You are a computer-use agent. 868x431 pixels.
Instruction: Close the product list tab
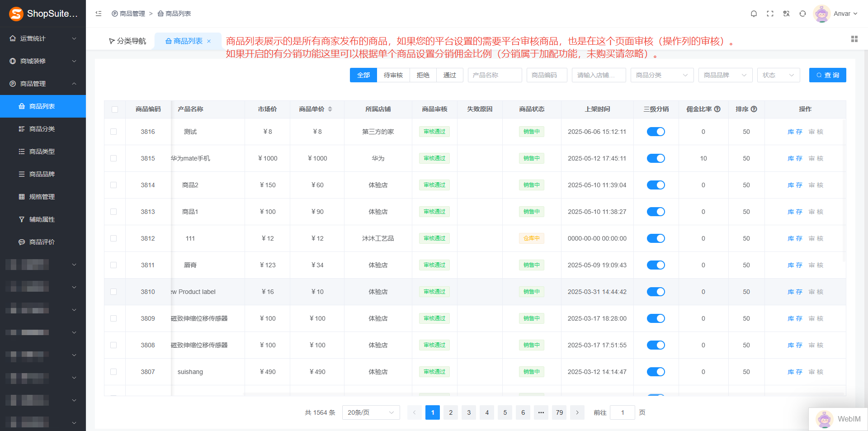[209, 41]
